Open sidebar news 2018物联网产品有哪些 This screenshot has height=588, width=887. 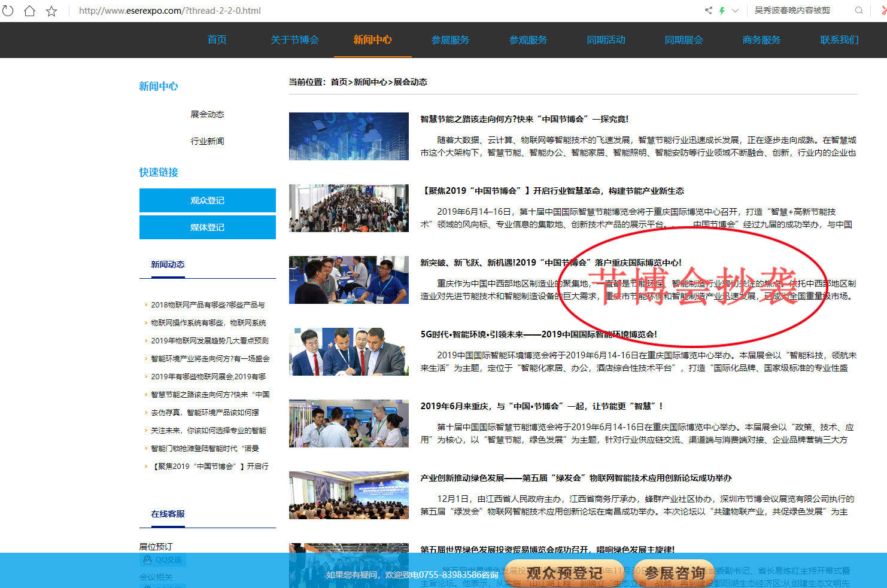coord(208,305)
